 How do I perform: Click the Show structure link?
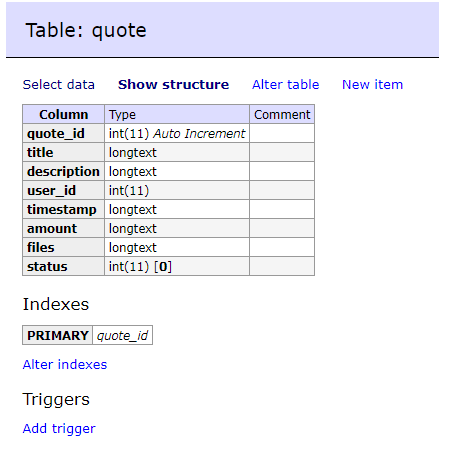click(173, 85)
